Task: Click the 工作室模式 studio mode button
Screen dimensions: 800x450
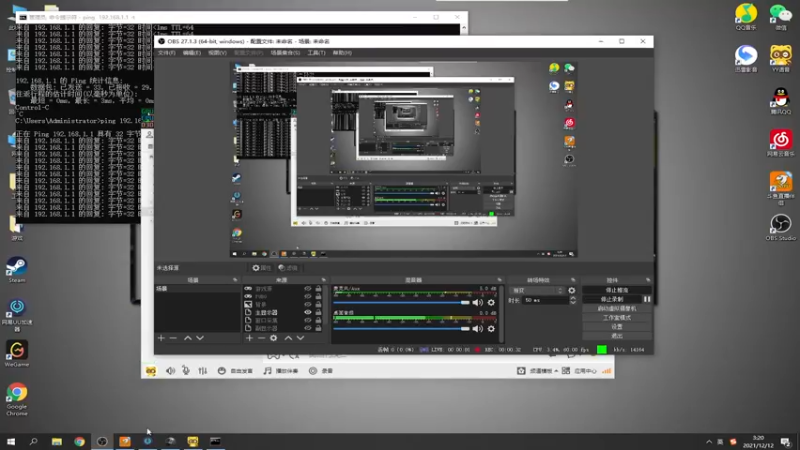Action: (x=617, y=317)
